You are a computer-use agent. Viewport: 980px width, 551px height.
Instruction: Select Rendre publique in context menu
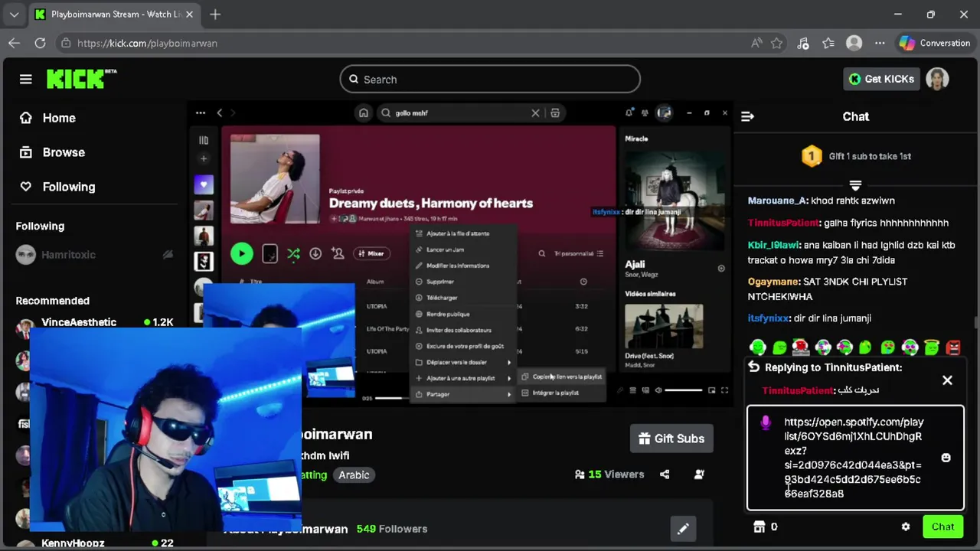pyautogui.click(x=462, y=314)
